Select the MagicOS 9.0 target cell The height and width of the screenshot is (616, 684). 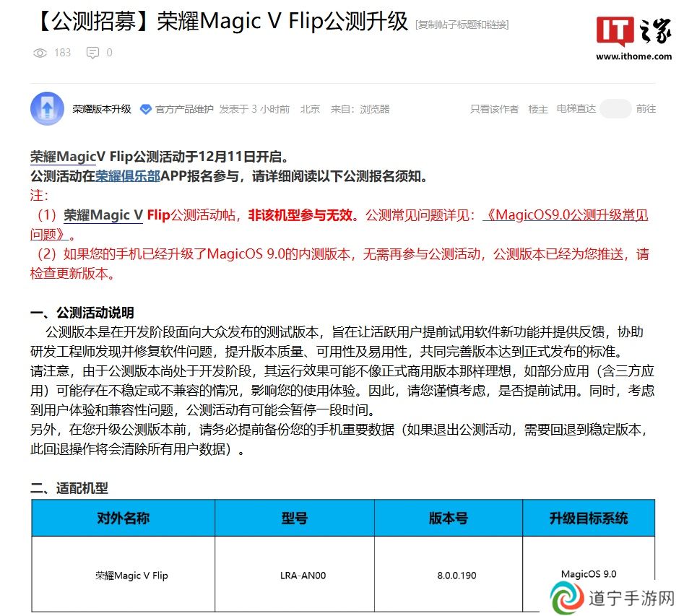click(589, 574)
